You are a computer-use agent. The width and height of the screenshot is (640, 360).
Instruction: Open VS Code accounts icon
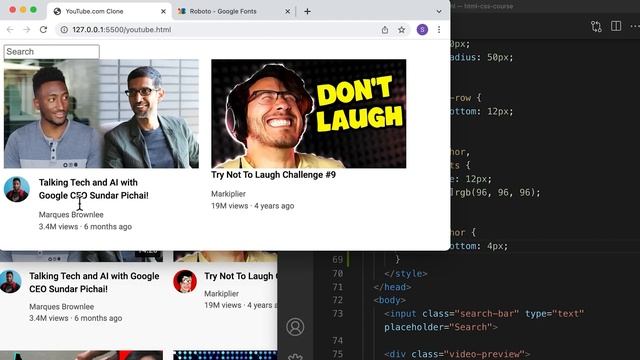(x=295, y=327)
